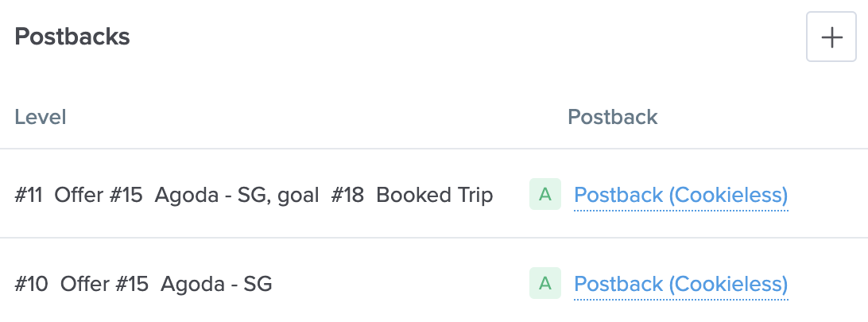Click offer number #15 in #11 row
Viewport: 868px width, 322px height.
point(124,195)
